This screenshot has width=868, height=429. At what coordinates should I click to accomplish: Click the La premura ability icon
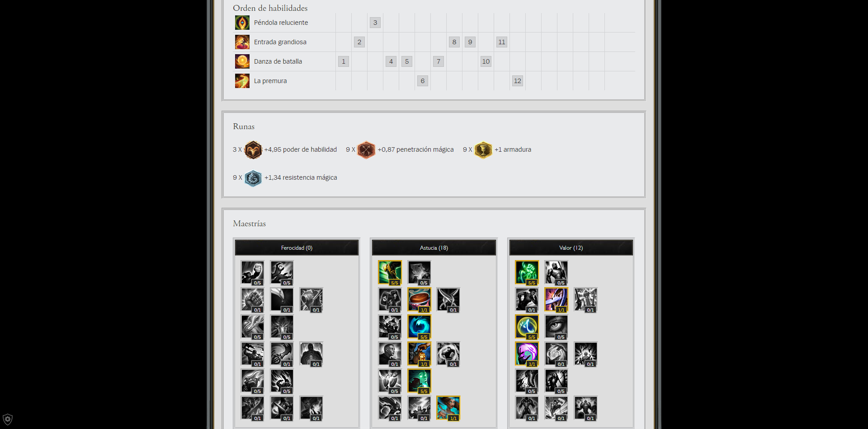pyautogui.click(x=242, y=81)
